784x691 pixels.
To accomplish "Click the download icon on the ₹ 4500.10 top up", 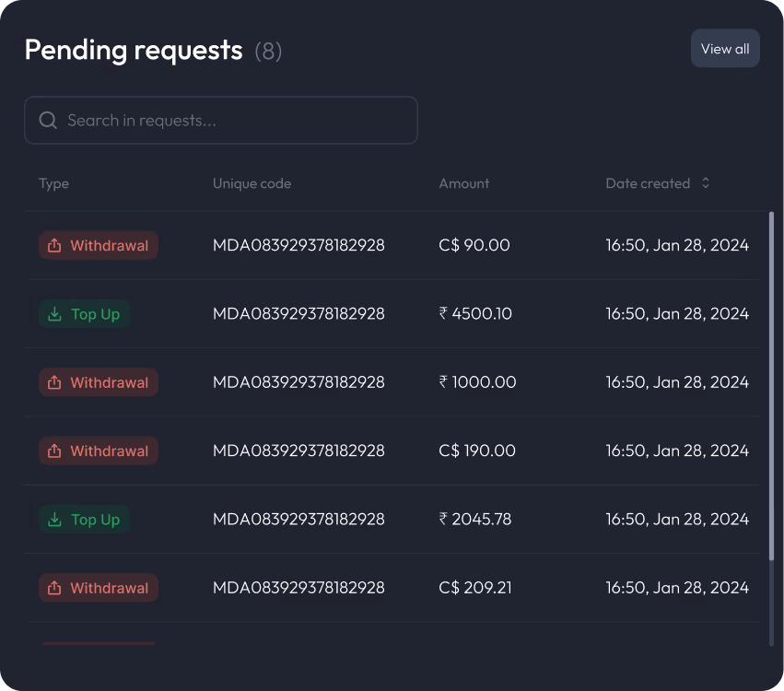I will coord(54,314).
